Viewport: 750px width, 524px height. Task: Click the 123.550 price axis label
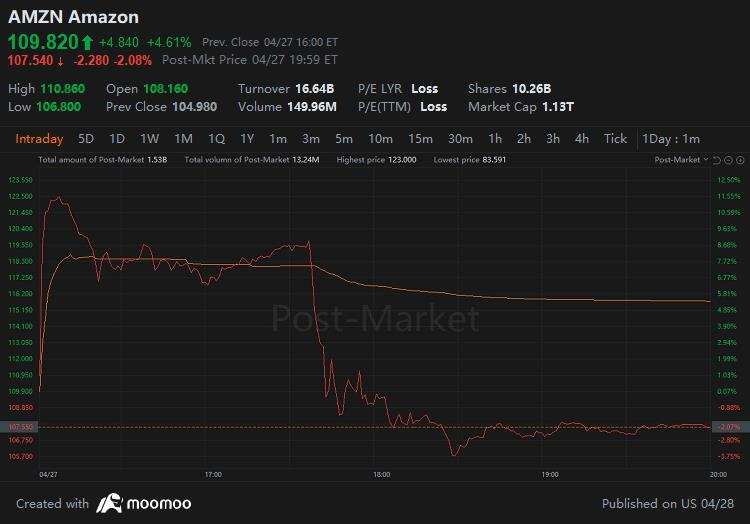21,180
